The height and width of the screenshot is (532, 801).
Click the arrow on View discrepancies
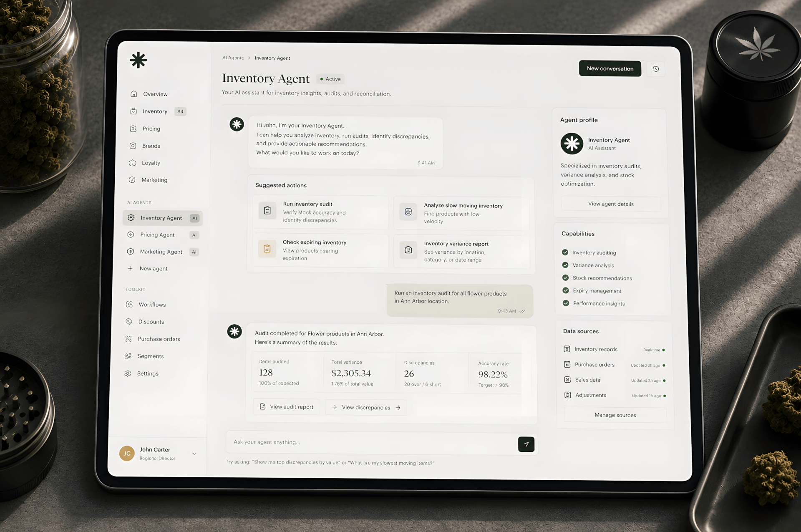398,408
